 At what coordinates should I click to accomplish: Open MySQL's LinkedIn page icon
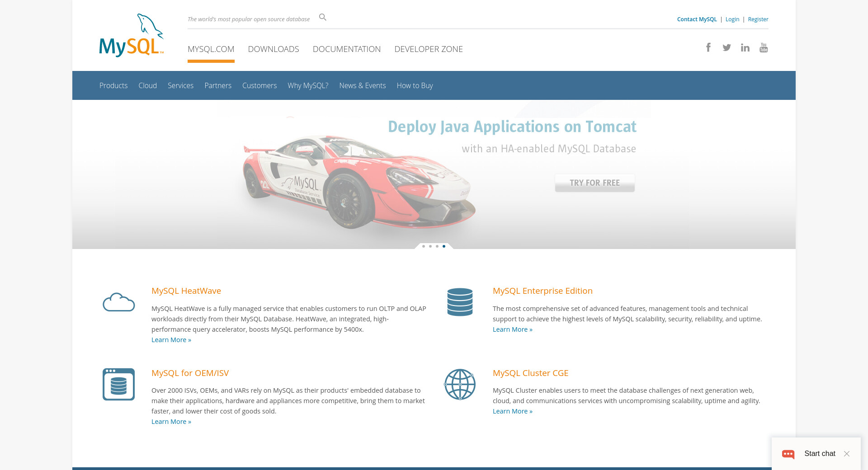(x=745, y=47)
